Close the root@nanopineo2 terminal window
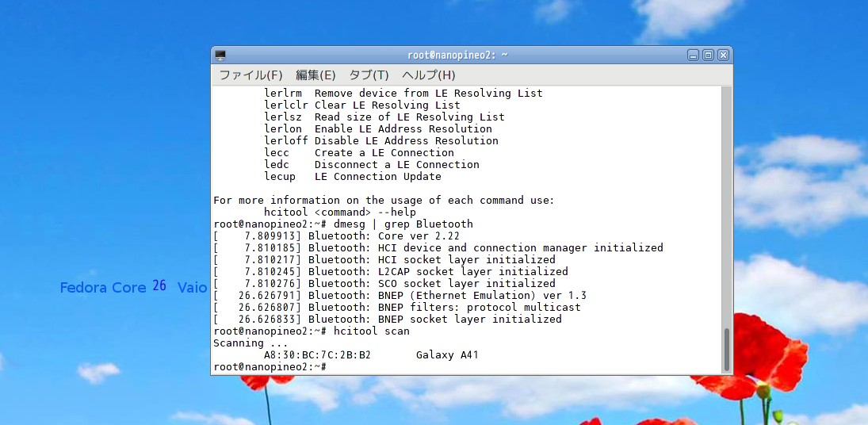The image size is (868, 425). click(x=722, y=56)
